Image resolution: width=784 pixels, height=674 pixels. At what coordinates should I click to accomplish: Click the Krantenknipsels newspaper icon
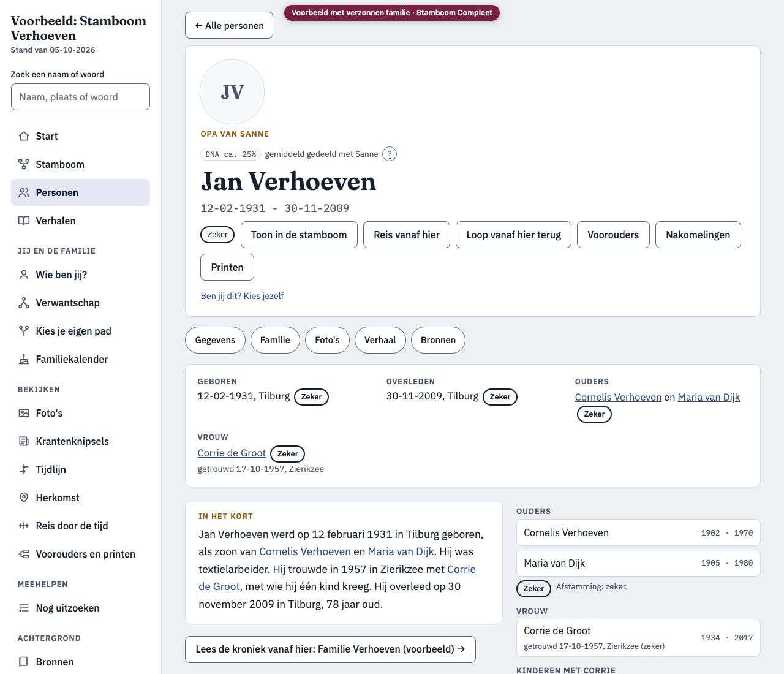click(x=24, y=441)
